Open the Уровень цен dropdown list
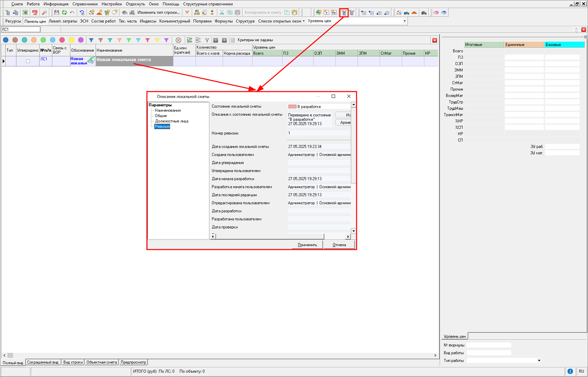 pyautogui.click(x=405, y=21)
